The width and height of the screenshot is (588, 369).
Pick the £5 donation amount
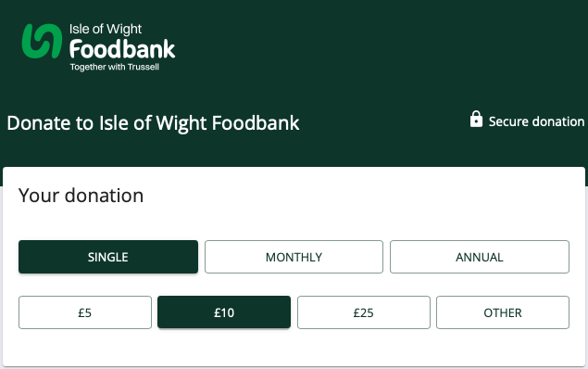click(85, 312)
